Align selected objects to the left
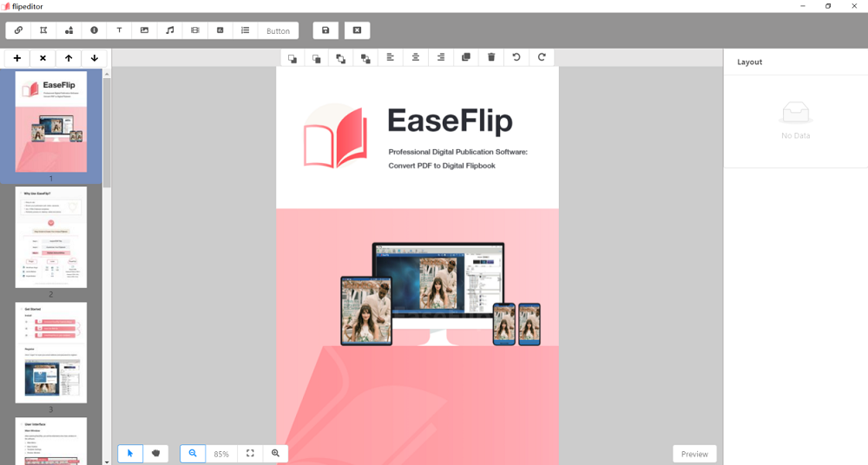Screen dimensions: 868x465 391,57
